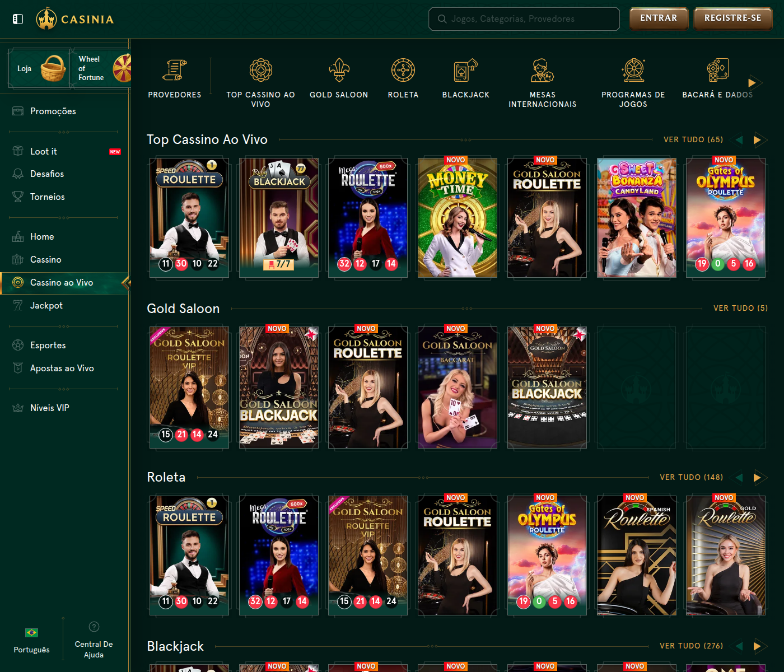
Task: Open Money Time game card
Action: [x=458, y=218]
